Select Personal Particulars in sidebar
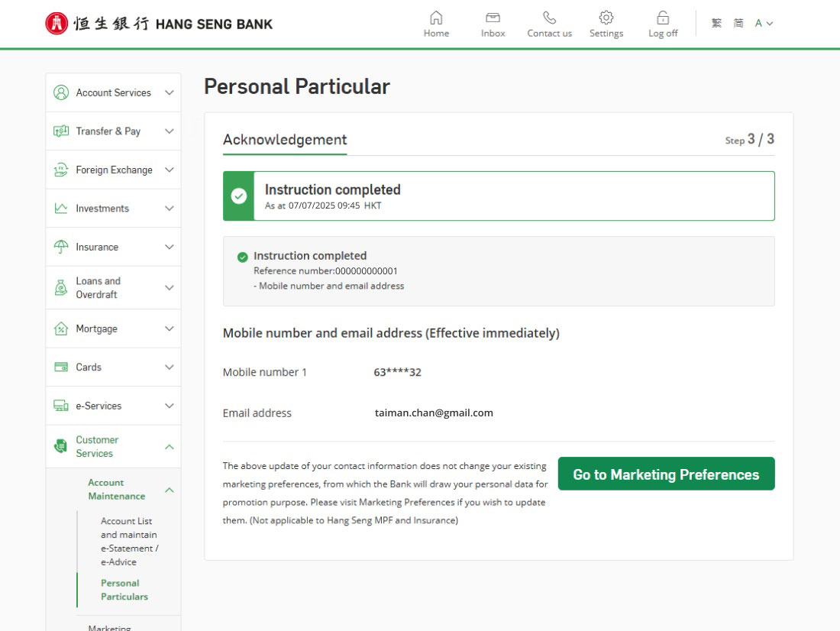 point(124,590)
